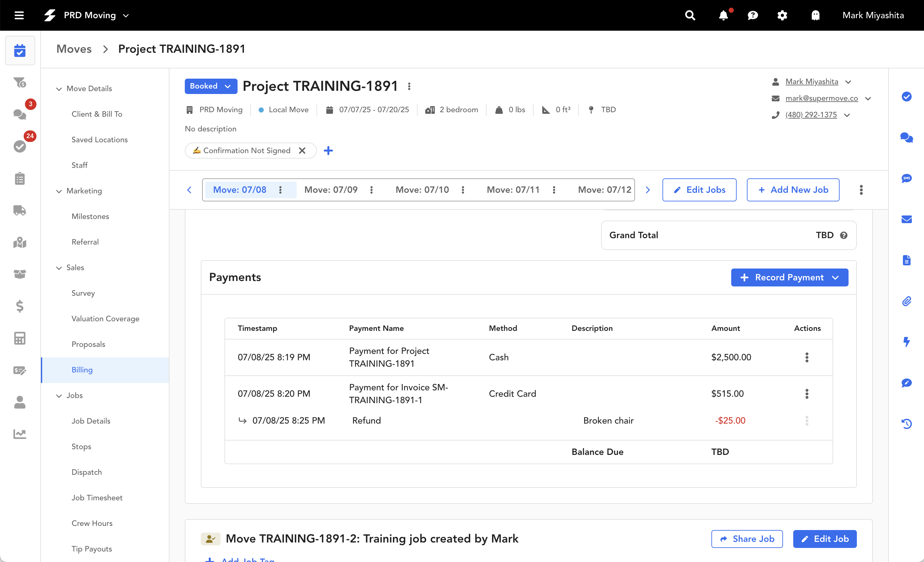Image resolution: width=924 pixels, height=562 pixels.
Task: Click the SMS icon in right sidebar
Action: pyautogui.click(x=906, y=178)
